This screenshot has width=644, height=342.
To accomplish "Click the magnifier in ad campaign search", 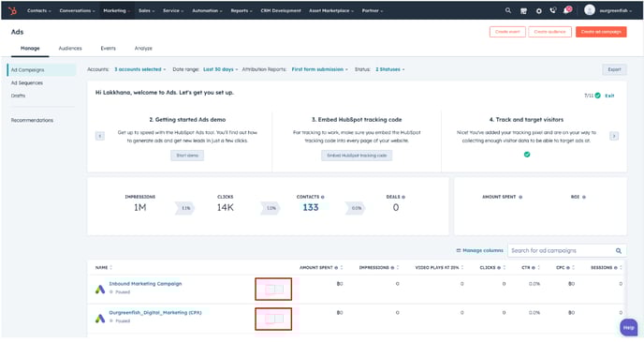I will pyautogui.click(x=619, y=251).
